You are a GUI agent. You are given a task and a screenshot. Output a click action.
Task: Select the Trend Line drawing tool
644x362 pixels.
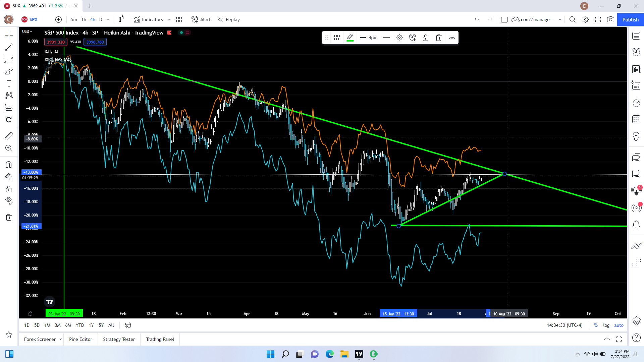click(x=9, y=47)
